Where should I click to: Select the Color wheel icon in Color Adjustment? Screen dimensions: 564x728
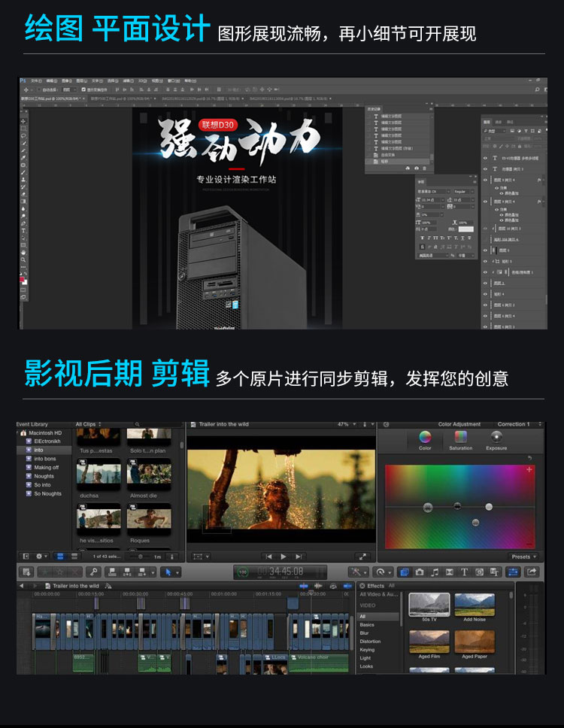[425, 437]
